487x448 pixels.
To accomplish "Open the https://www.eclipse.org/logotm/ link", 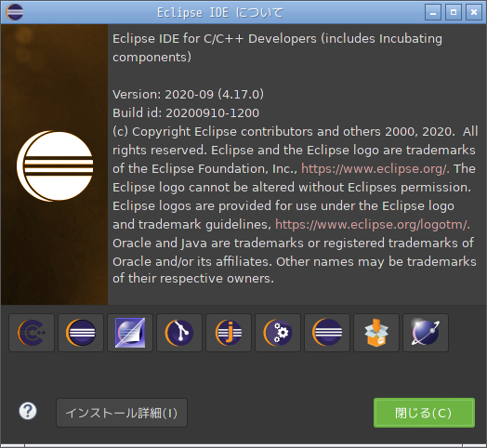I will coord(372,224).
